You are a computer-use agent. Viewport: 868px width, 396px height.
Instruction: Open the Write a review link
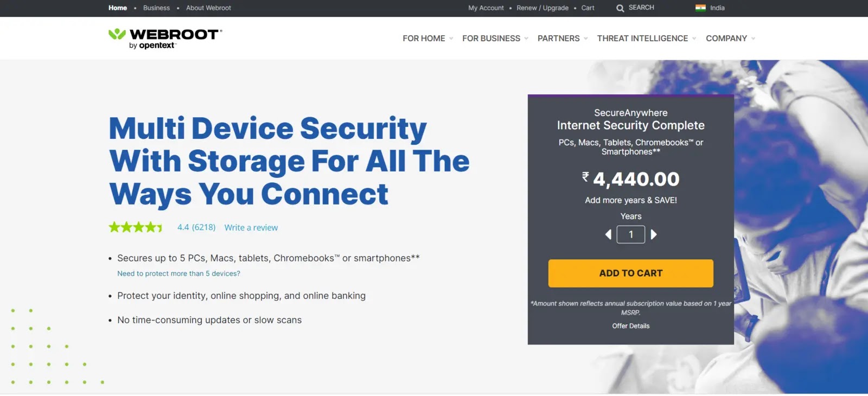pyautogui.click(x=251, y=228)
